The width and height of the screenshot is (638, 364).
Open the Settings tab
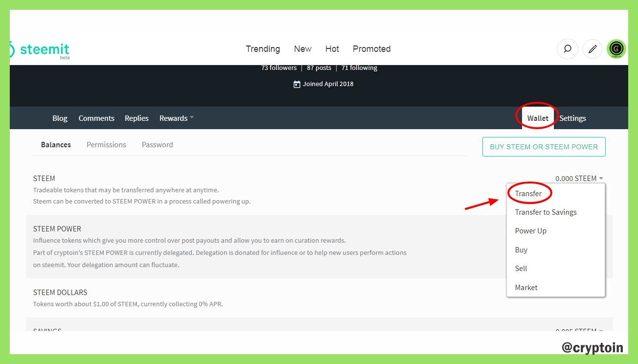[572, 118]
